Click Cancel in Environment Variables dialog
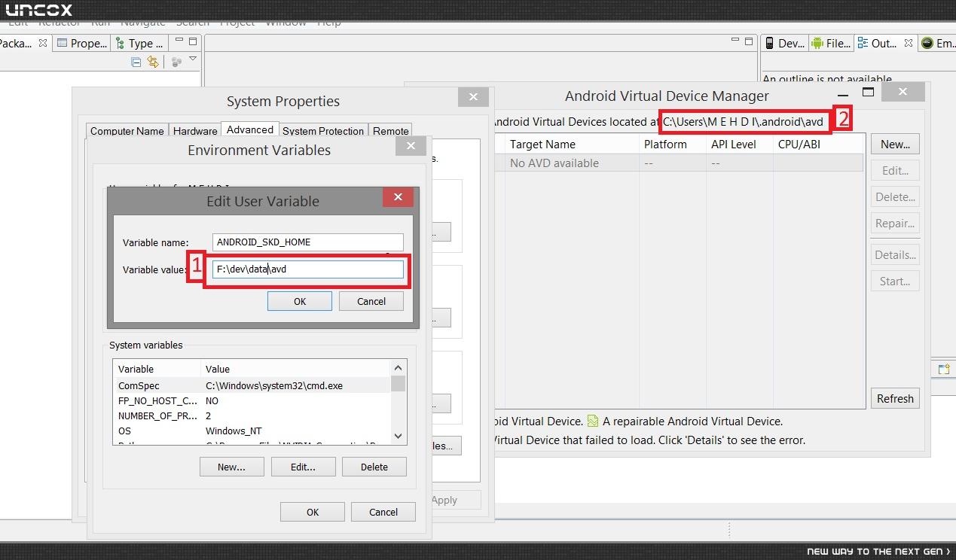The height and width of the screenshot is (560, 956). (x=383, y=512)
